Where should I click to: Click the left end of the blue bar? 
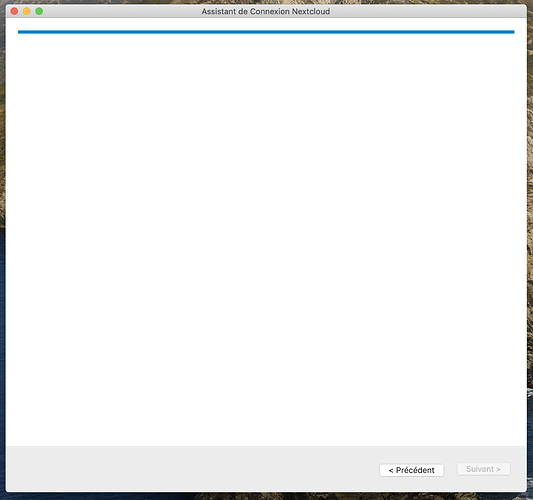click(x=21, y=32)
